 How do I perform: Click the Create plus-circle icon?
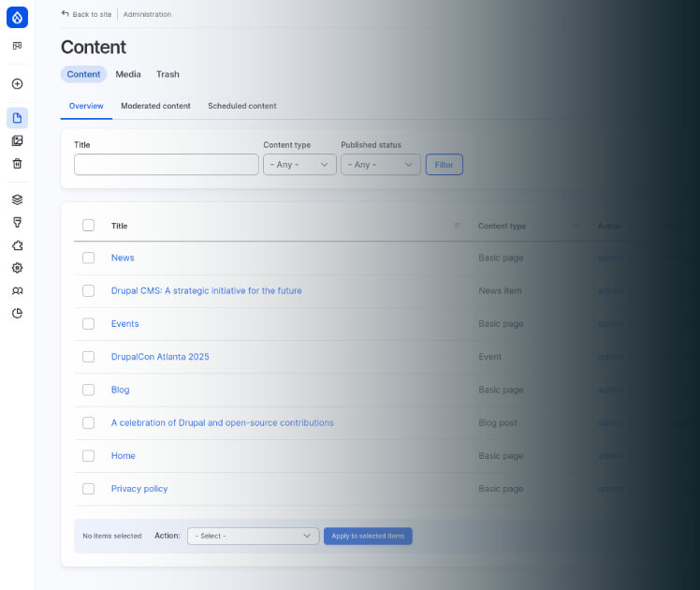(x=17, y=84)
